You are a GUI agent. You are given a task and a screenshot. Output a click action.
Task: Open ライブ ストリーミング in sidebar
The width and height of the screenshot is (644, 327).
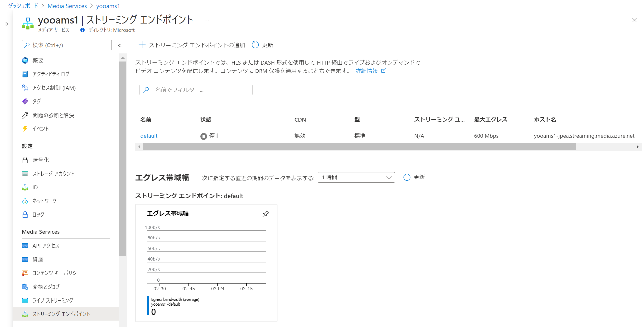click(53, 300)
